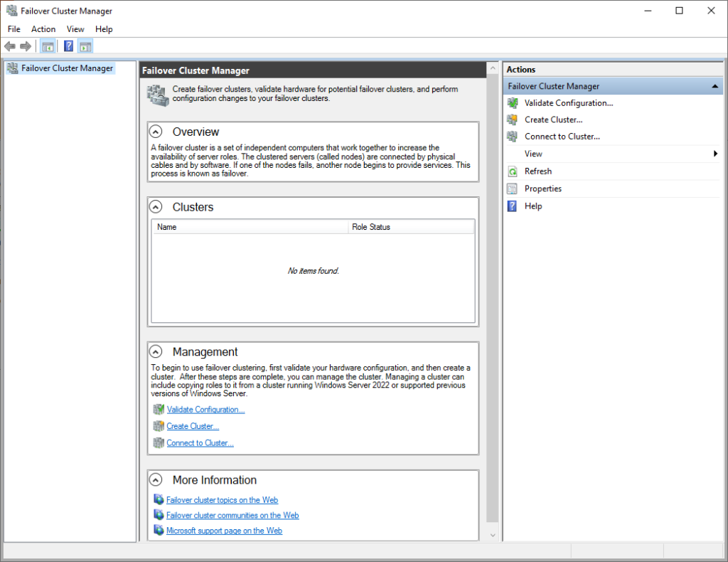This screenshot has width=728, height=562.
Task: Click the Connect to Cluster link in Management
Action: tap(200, 443)
